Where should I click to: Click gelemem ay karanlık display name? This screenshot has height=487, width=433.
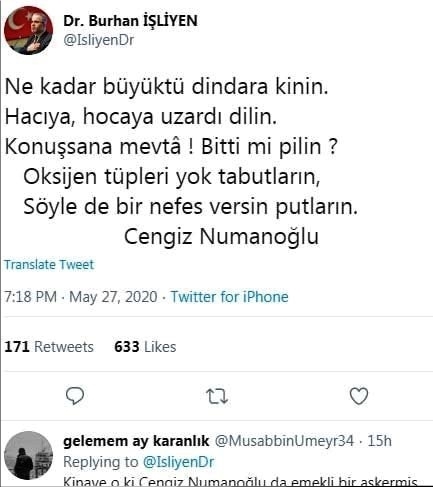point(136,441)
